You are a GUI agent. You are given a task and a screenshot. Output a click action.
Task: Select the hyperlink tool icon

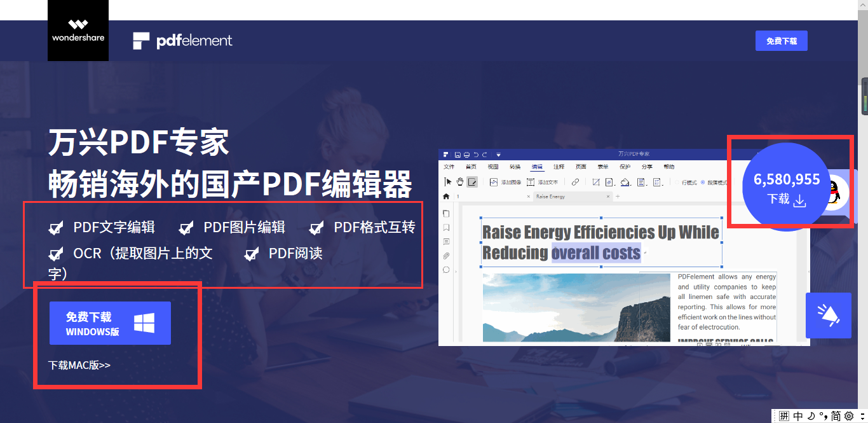576,182
